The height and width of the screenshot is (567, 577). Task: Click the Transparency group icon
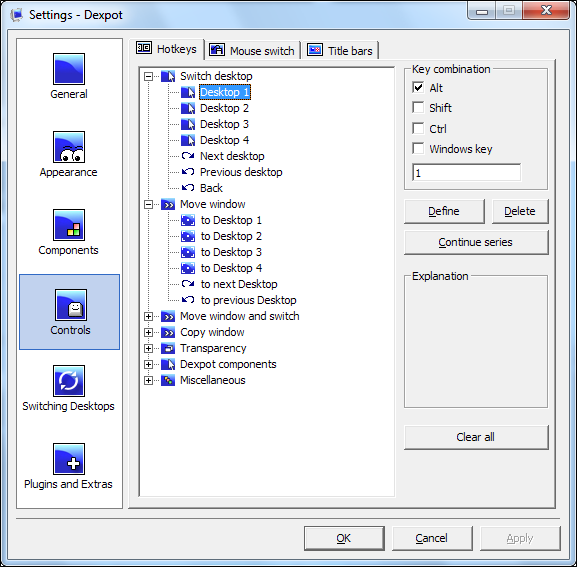click(168, 348)
